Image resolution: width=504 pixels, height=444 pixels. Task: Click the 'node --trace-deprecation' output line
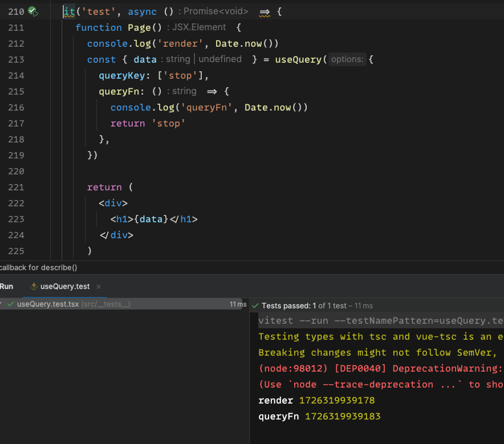pos(381,384)
